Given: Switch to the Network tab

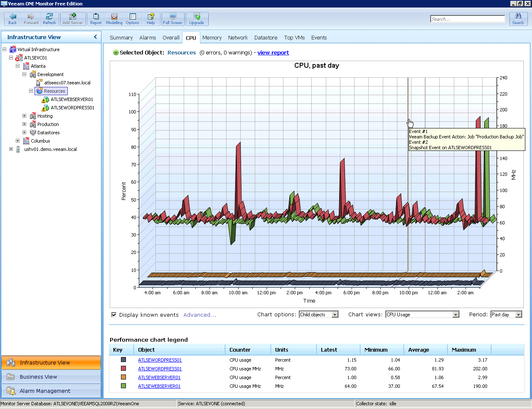Looking at the screenshot, I should tap(238, 38).
